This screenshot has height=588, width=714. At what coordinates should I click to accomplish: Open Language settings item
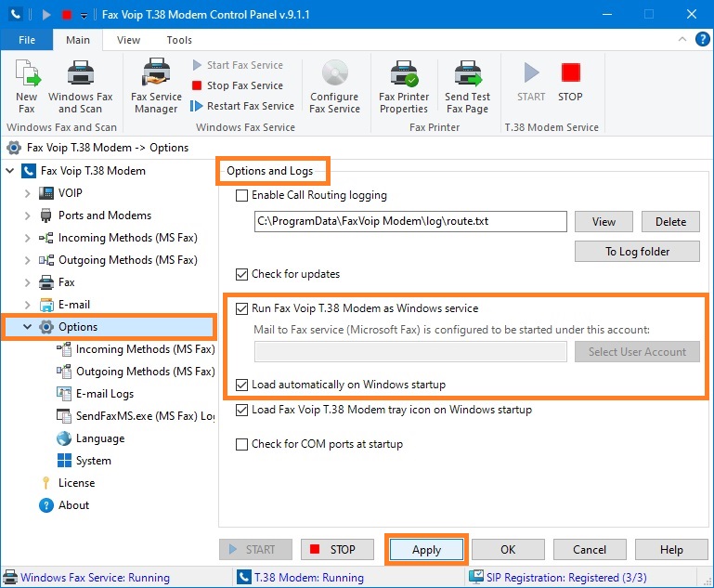click(x=99, y=438)
